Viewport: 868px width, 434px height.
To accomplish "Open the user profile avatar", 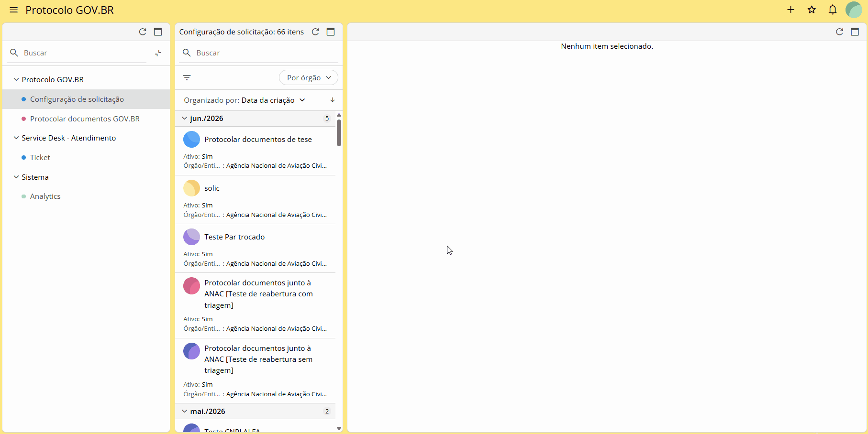I will [854, 10].
